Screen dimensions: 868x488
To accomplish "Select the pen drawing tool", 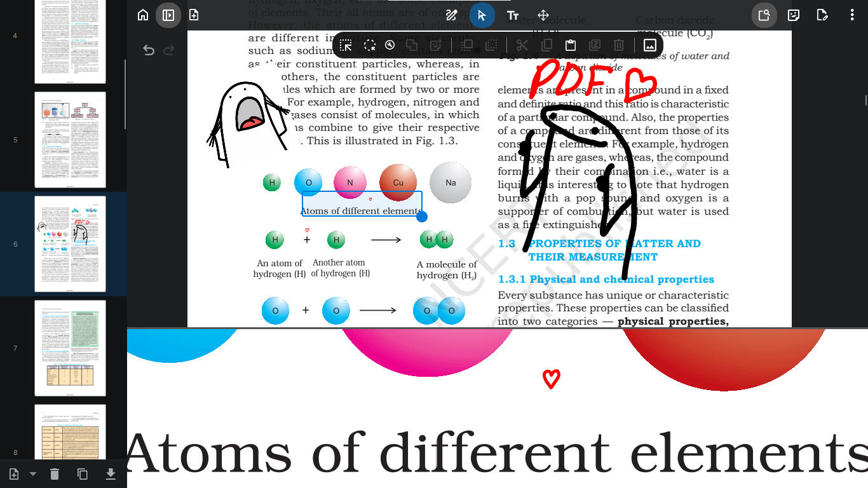I will click(452, 15).
